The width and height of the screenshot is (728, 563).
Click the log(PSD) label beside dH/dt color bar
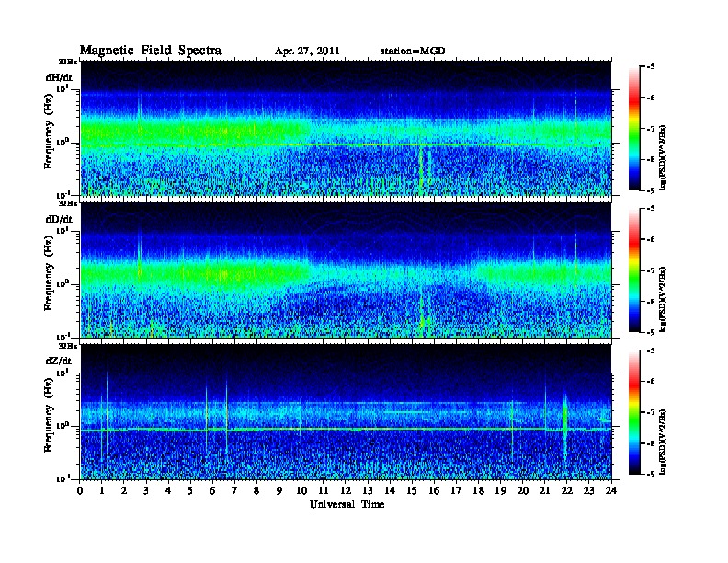pos(663,157)
